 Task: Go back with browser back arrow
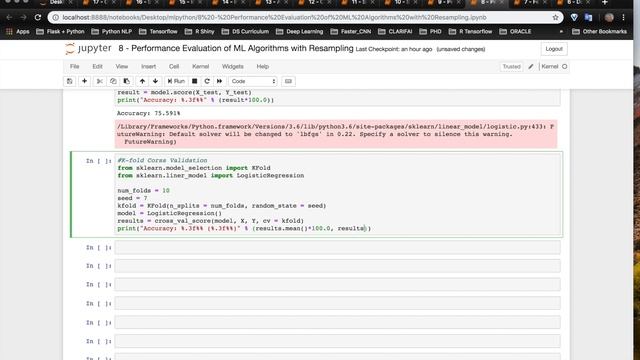pyautogui.click(x=9, y=18)
